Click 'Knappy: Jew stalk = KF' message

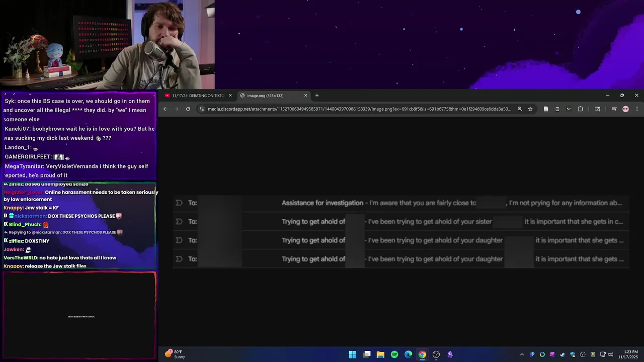(31, 208)
